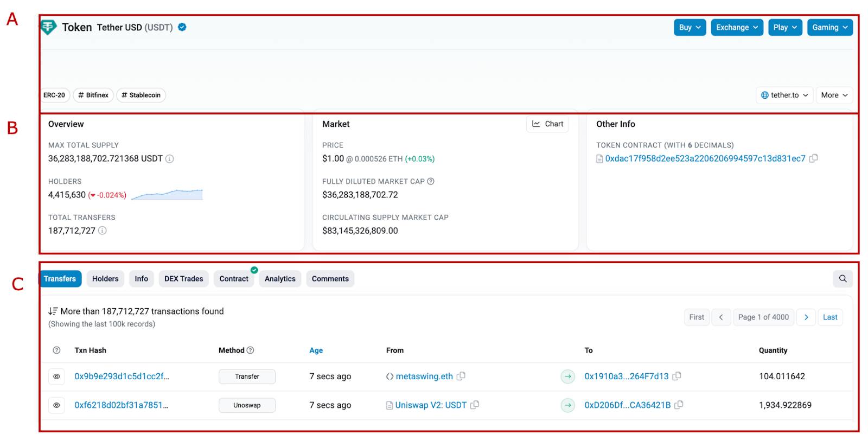The image size is (868, 447).
Task: Open the Buy dropdown
Action: click(x=690, y=27)
